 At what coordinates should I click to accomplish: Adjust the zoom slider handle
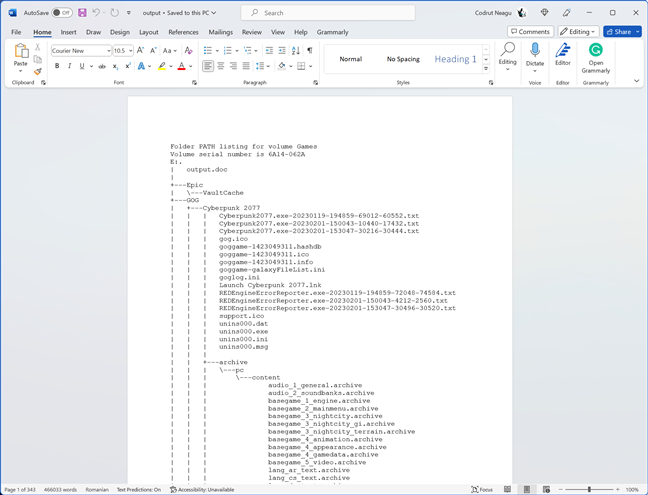click(589, 490)
